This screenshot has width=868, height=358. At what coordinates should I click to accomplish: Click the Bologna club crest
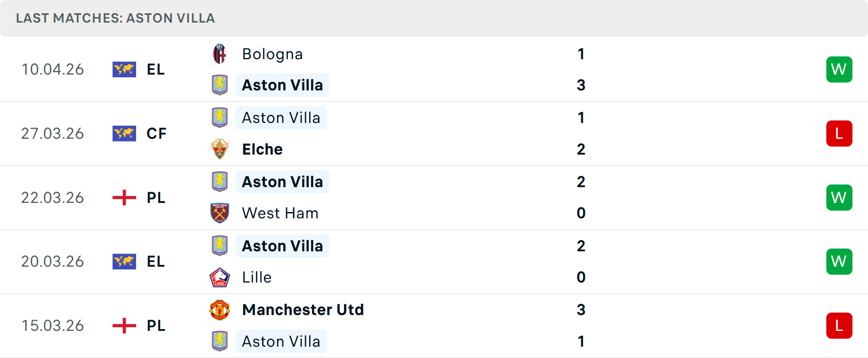tap(220, 54)
